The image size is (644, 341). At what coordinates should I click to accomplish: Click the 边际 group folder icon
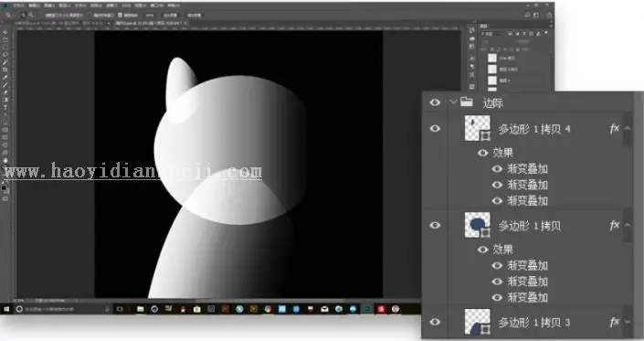(466, 101)
